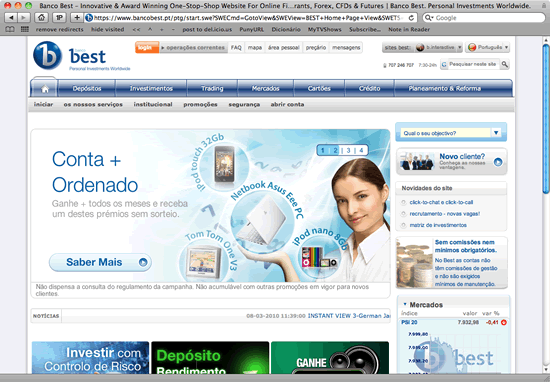
Task: Open recrutamento - novas vagas link
Action: coord(444,214)
